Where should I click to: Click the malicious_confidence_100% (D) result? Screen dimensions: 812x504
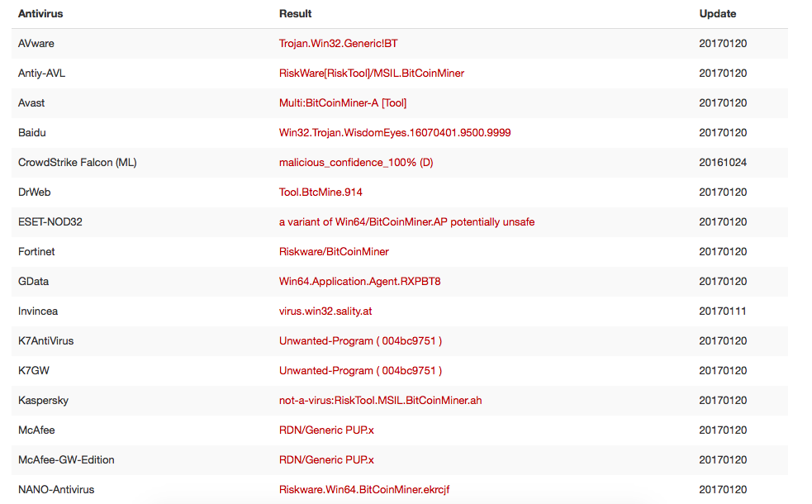(x=356, y=163)
